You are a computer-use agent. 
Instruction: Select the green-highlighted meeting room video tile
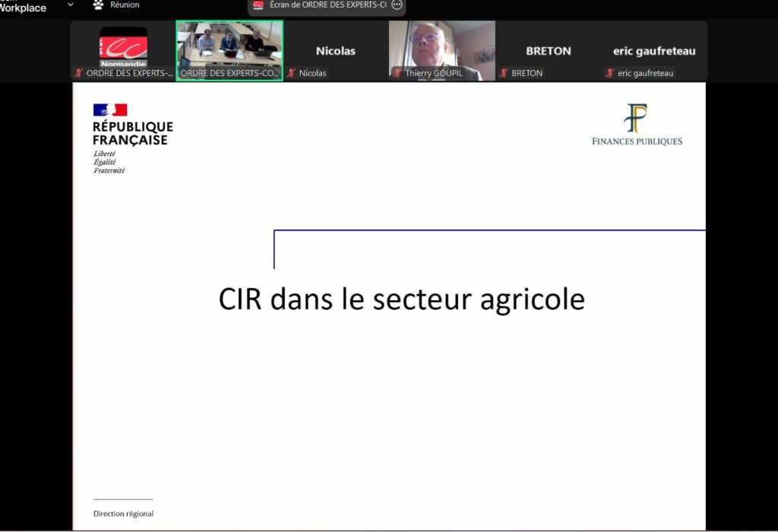[x=229, y=44]
